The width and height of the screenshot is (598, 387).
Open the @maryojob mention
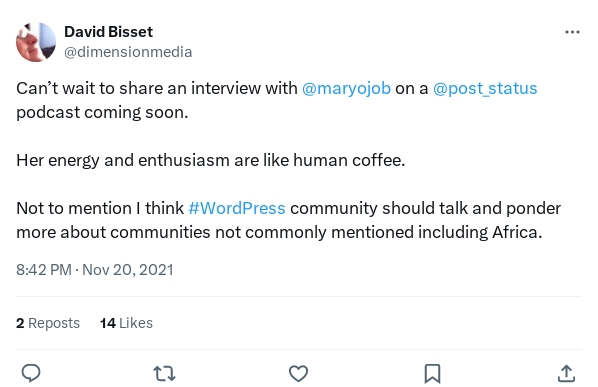pyautogui.click(x=346, y=88)
